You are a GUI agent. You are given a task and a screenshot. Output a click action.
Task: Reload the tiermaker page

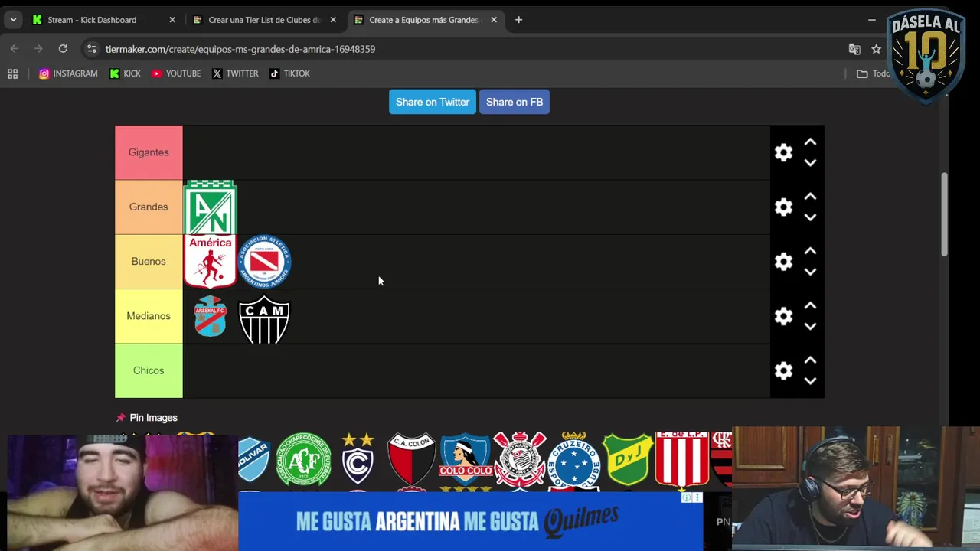[x=63, y=49]
